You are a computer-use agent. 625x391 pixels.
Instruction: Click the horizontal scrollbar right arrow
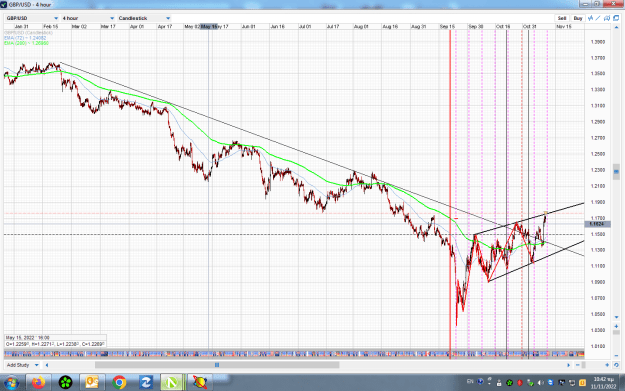(569, 365)
